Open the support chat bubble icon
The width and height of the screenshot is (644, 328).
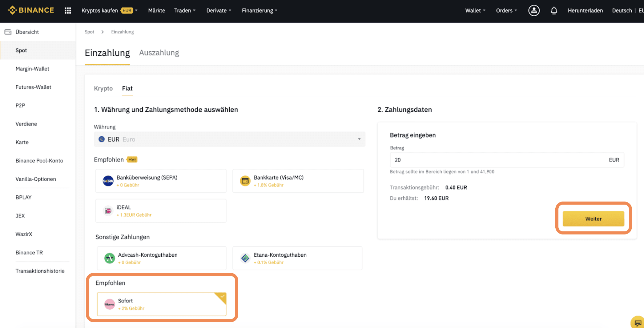pos(638,323)
